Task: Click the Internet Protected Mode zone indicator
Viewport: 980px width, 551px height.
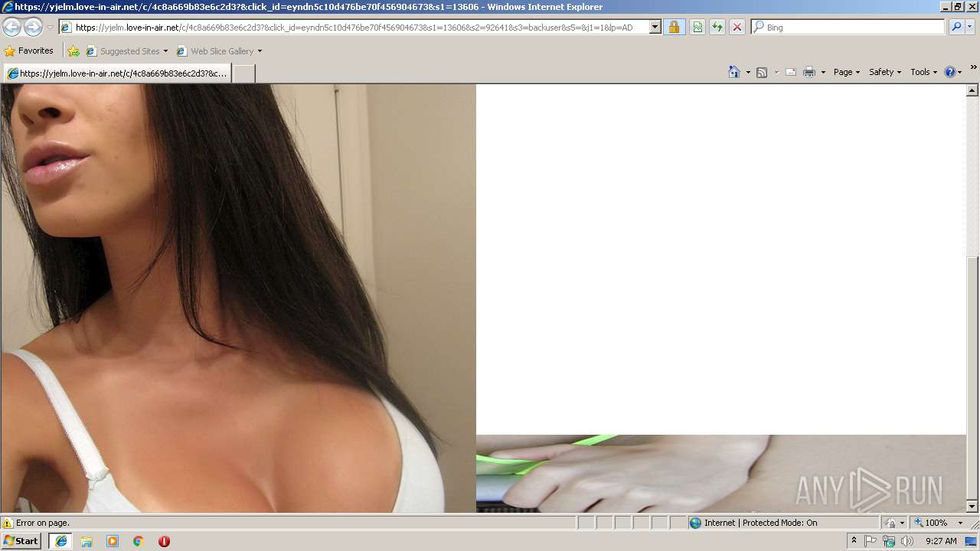Action: click(x=753, y=523)
